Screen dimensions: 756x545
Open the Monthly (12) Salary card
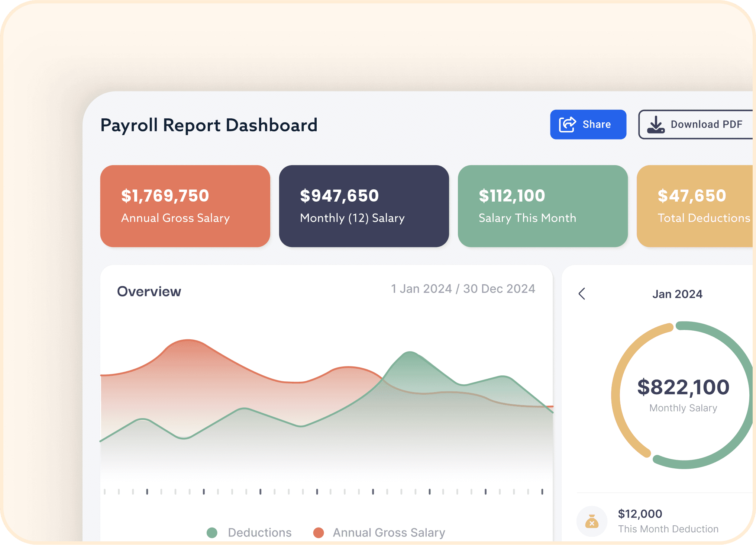[364, 206]
